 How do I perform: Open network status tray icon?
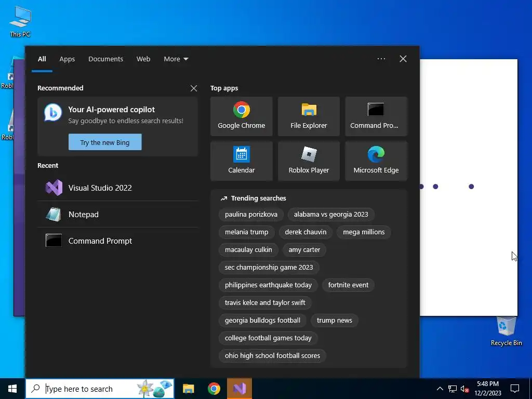(x=453, y=389)
